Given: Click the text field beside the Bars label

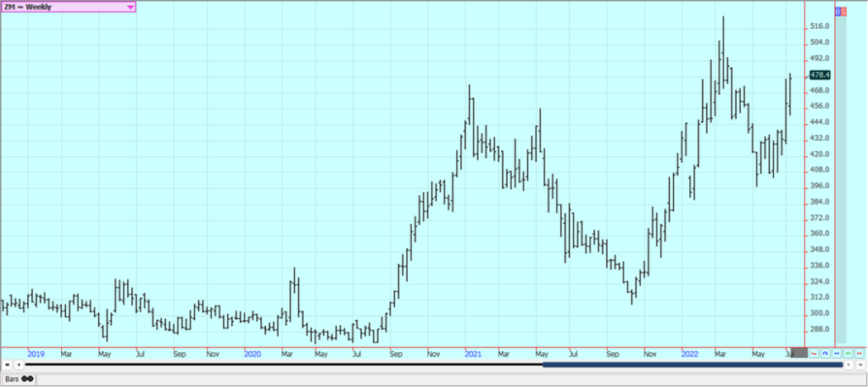Looking at the screenshot, I should coord(451,379).
